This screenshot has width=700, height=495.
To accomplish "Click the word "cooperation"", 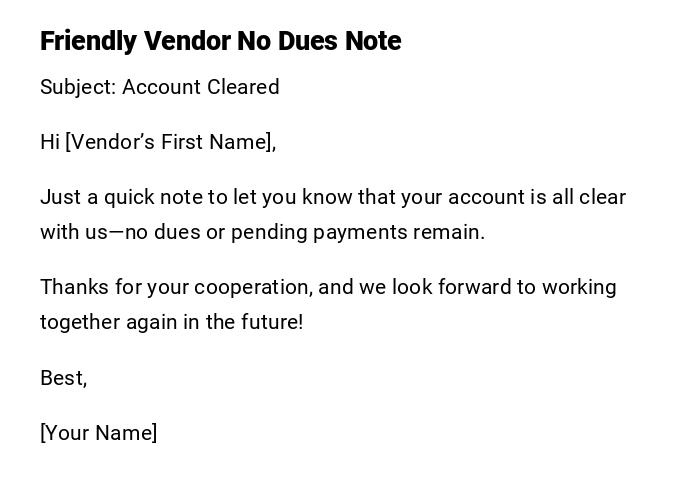I will pyautogui.click(x=253, y=287).
